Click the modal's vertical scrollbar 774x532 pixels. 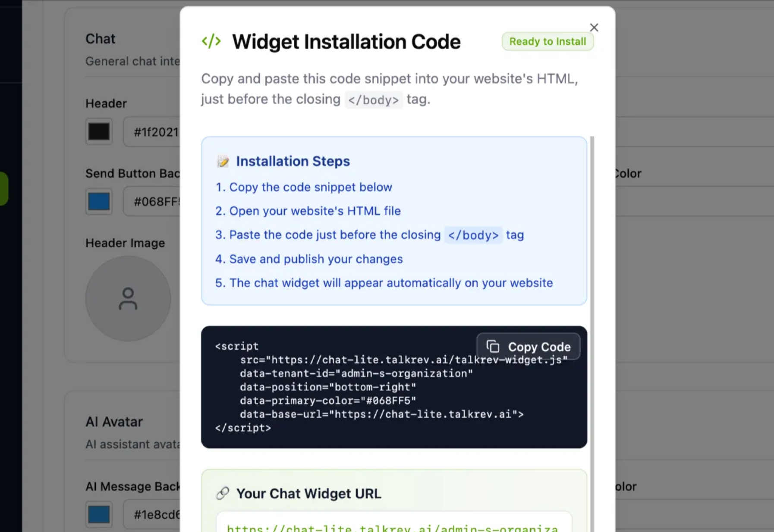click(592, 334)
